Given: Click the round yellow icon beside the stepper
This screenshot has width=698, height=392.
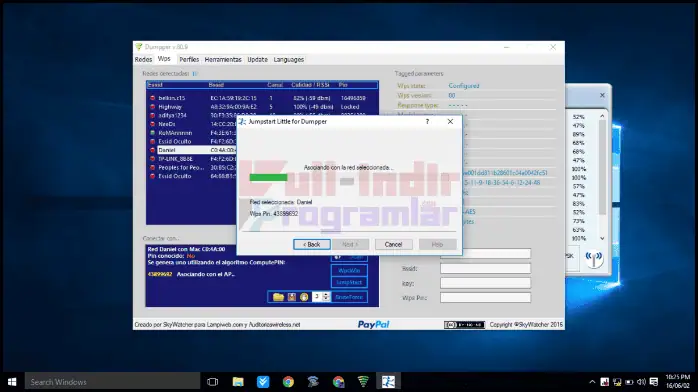Looking at the screenshot, I should pos(304,297).
